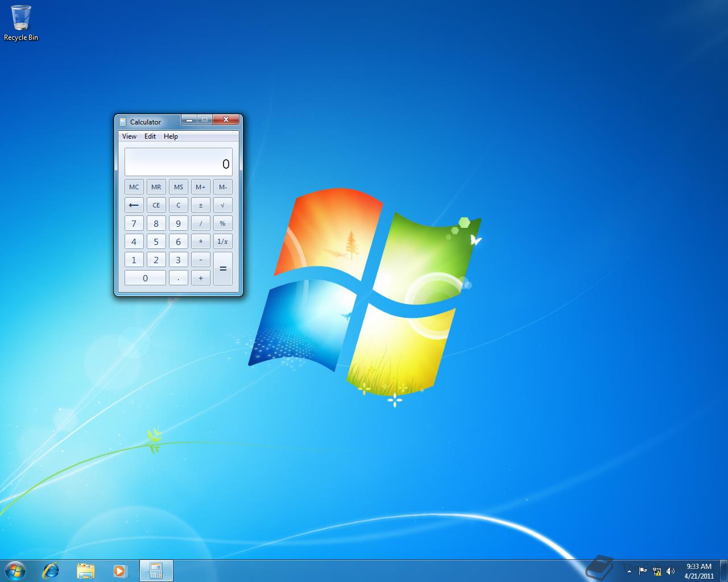This screenshot has height=582, width=728.
Task: Open the Windows Start menu orb
Action: coord(15,571)
